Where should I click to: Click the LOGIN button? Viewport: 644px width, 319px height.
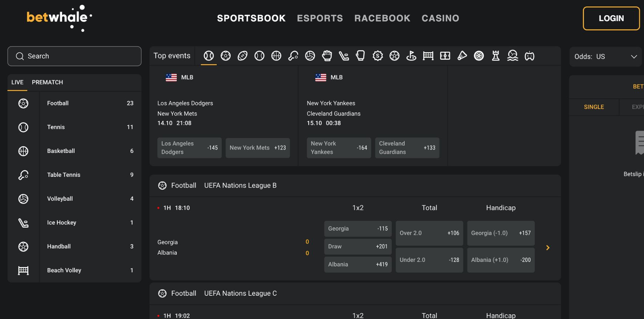pyautogui.click(x=611, y=18)
